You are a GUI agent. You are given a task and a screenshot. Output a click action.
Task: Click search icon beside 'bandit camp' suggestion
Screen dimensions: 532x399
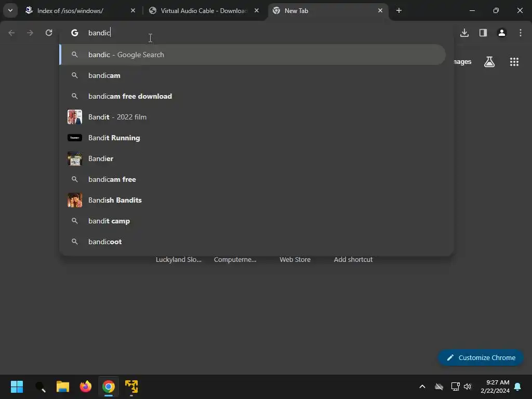click(x=75, y=221)
